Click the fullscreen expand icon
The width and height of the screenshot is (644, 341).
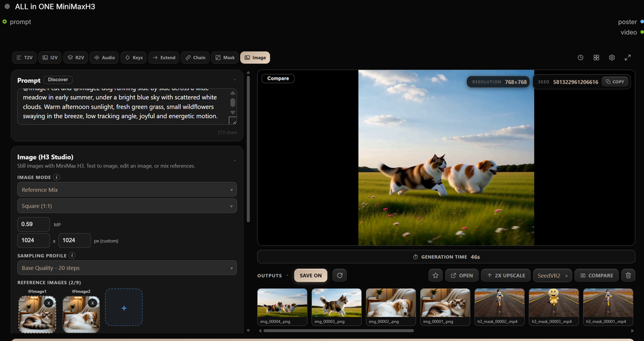pyautogui.click(x=628, y=57)
